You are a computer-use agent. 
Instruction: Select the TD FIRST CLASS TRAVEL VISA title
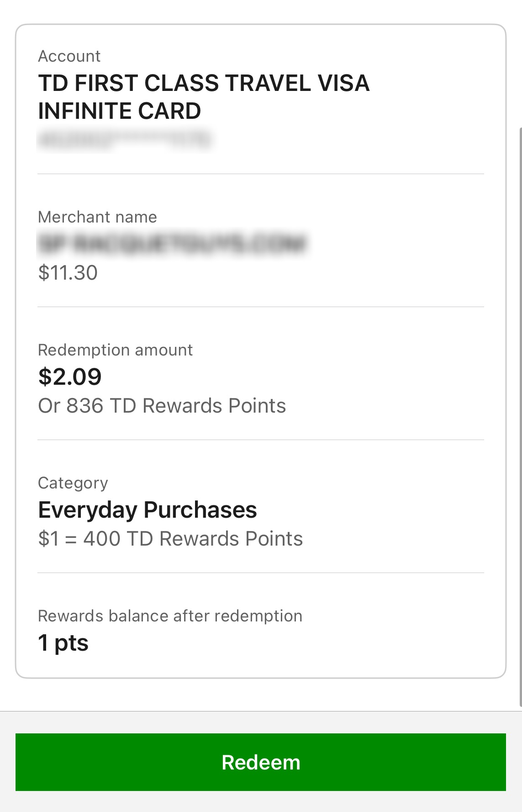[204, 83]
